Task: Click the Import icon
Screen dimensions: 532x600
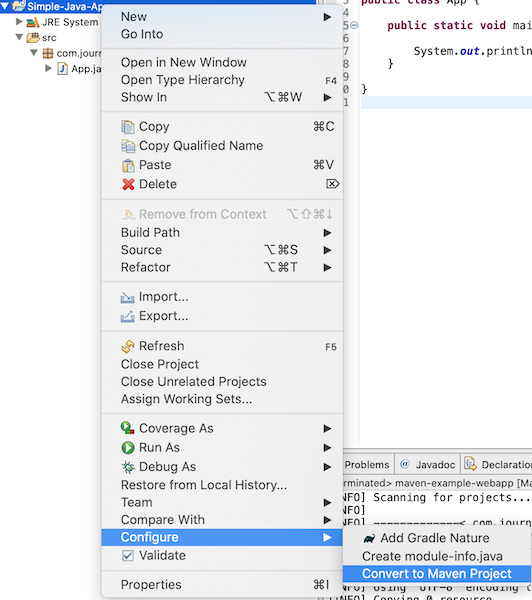Action: coord(127,297)
